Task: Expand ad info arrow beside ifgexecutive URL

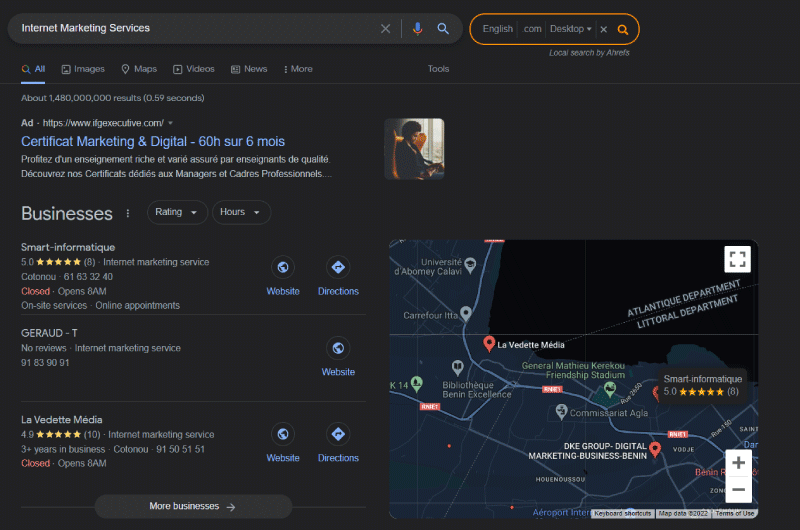Action: [x=170, y=123]
